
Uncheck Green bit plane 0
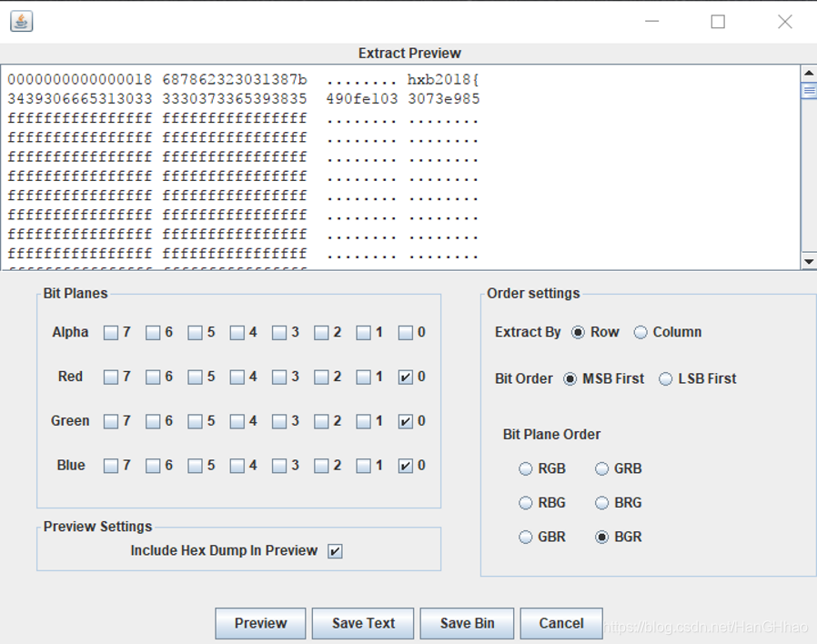click(x=406, y=421)
